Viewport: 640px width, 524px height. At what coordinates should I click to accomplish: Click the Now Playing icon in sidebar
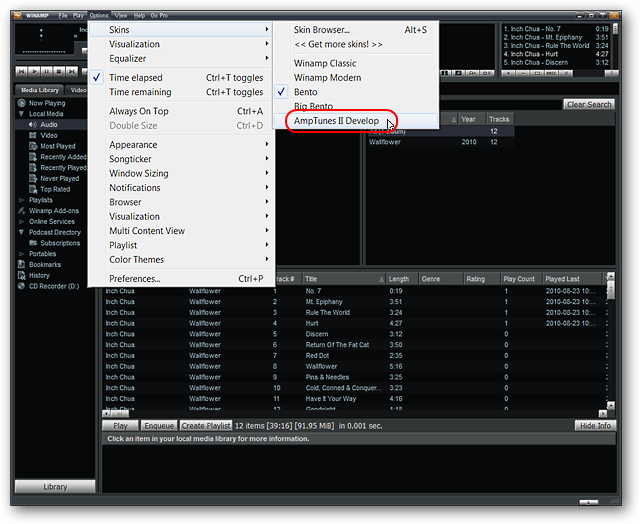coord(22,103)
